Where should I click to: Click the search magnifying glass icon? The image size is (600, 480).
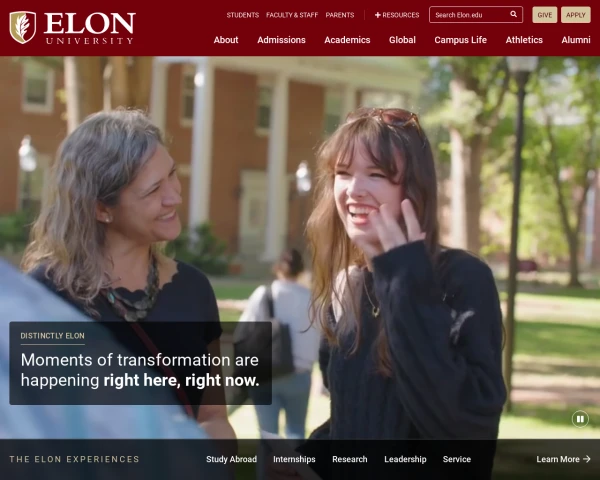514,15
